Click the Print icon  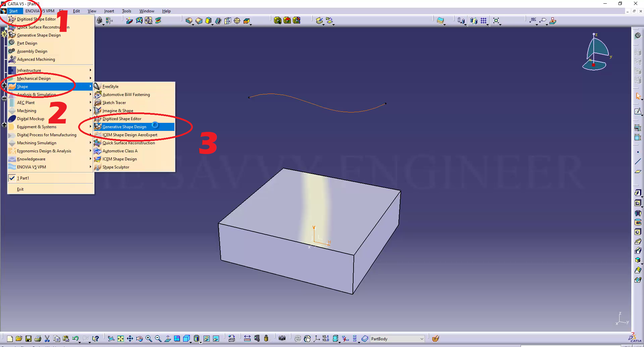point(38,339)
